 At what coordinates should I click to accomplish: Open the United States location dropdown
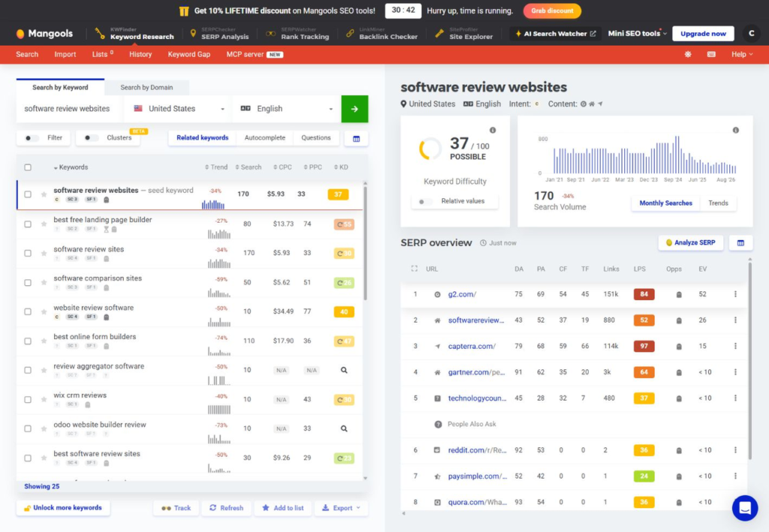click(178, 109)
